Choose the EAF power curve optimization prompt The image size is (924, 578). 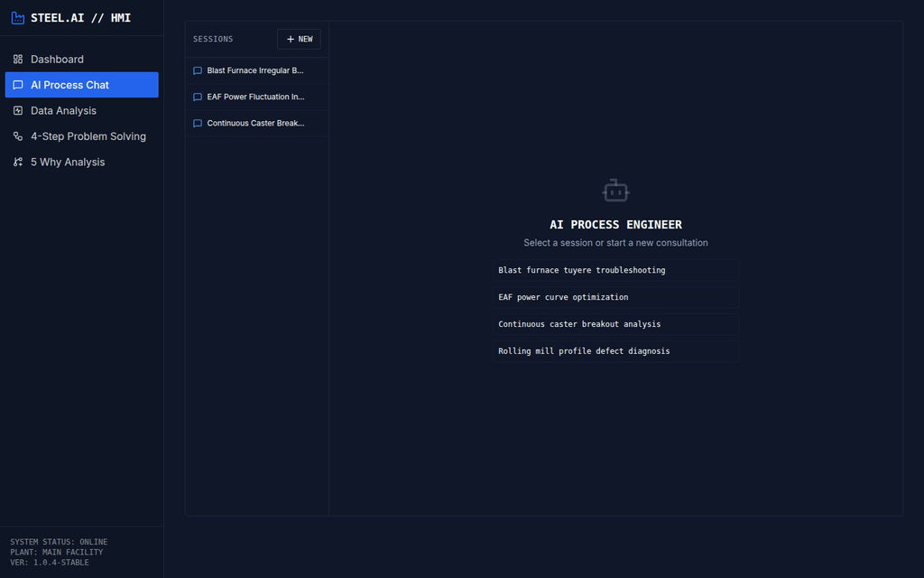click(614, 296)
